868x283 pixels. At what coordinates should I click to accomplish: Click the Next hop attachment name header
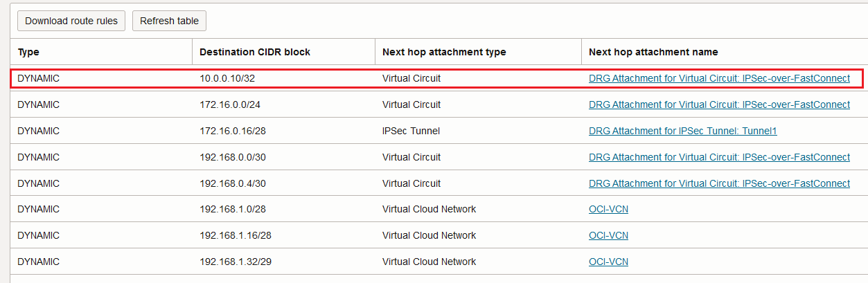pyautogui.click(x=653, y=52)
